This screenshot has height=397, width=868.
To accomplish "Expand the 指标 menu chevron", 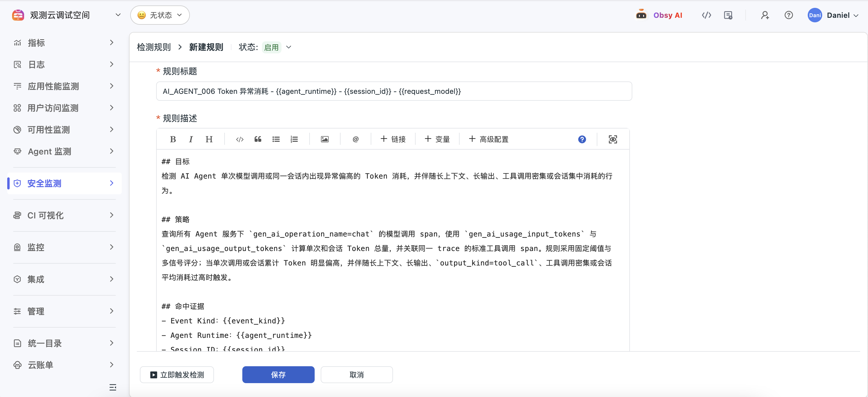I will point(112,43).
